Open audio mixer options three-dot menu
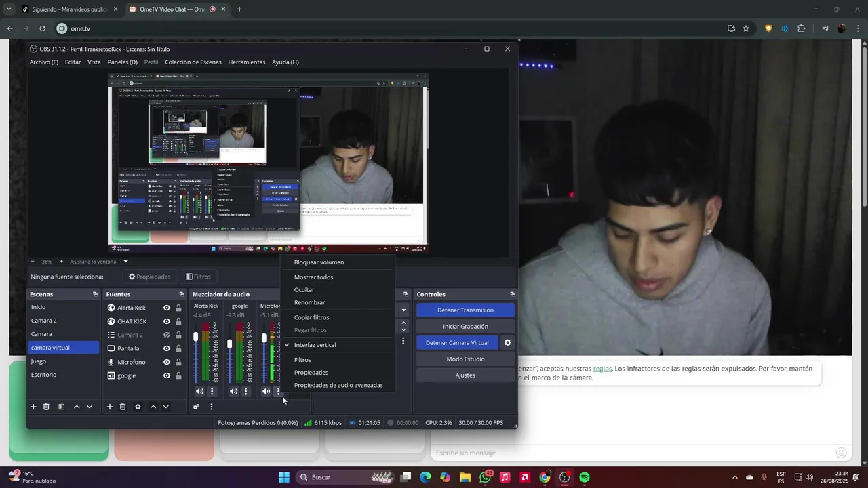 [x=212, y=407]
